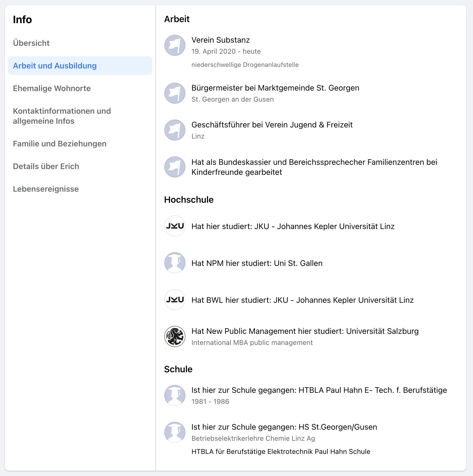Viewport: 473px width, 476px height.
Task: Click the flag icon beside Bürgermeister bei Marktgemeinde
Action: pyautogui.click(x=175, y=93)
